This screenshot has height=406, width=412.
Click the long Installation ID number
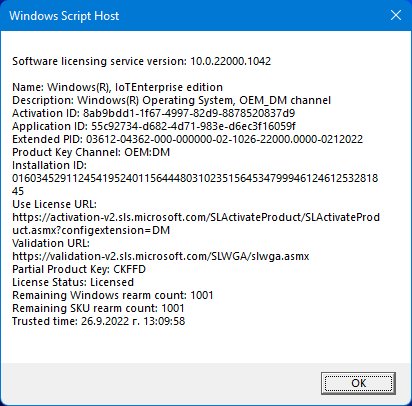(195, 185)
